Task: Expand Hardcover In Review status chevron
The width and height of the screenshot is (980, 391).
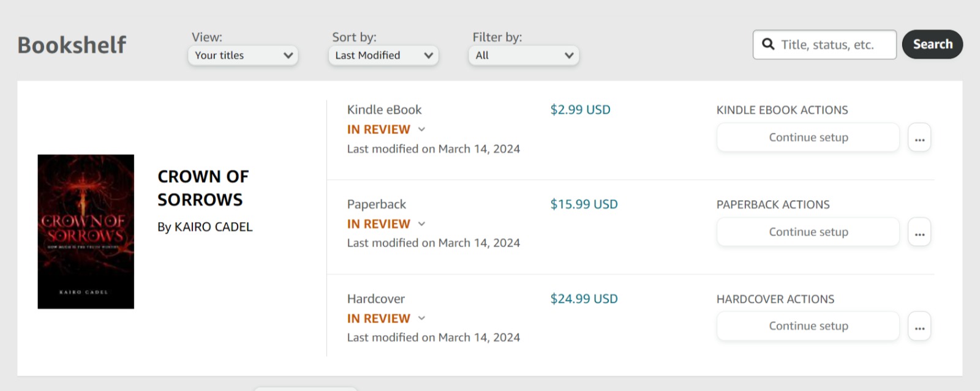Action: tap(421, 318)
